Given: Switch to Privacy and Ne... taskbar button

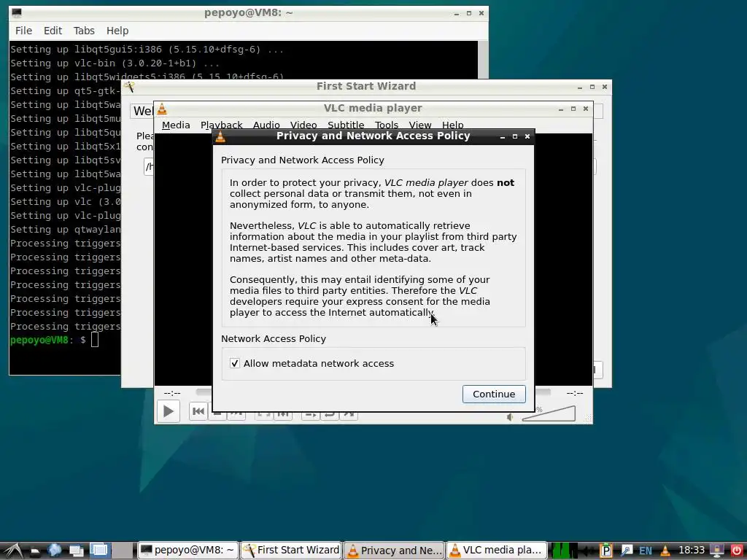Looking at the screenshot, I should pos(394,551).
